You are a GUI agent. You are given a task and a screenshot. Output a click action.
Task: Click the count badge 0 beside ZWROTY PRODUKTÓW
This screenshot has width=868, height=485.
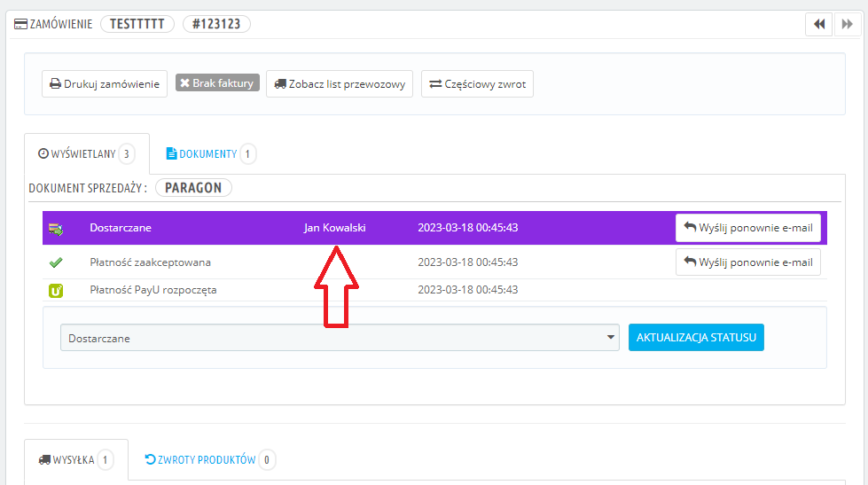coord(267,460)
